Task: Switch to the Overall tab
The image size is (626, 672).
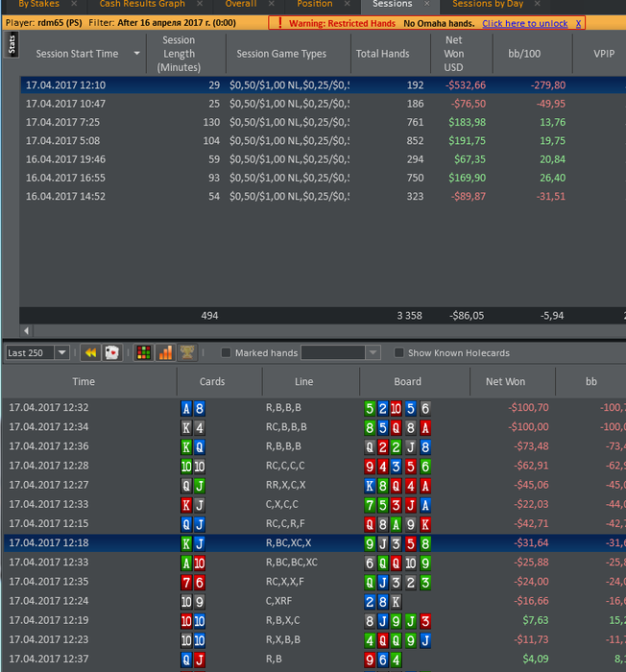Action: (x=241, y=4)
